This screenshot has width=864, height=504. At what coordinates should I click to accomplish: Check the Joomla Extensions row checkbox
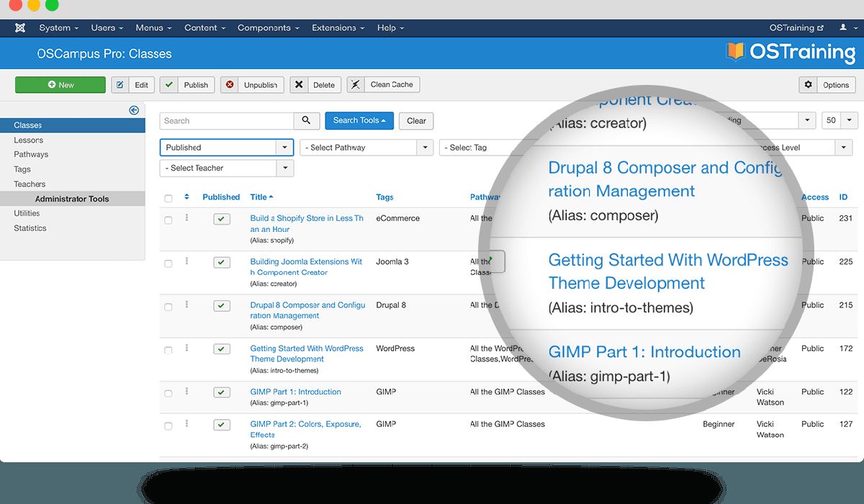coord(168,264)
